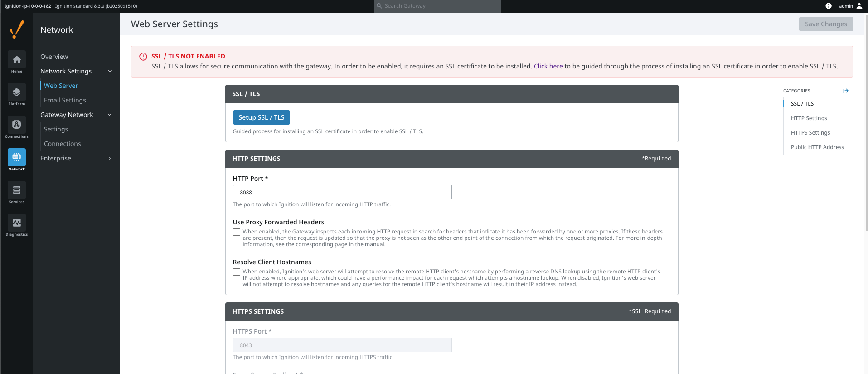Open Email Settings in the sidebar
The height and width of the screenshot is (374, 868).
65,100
